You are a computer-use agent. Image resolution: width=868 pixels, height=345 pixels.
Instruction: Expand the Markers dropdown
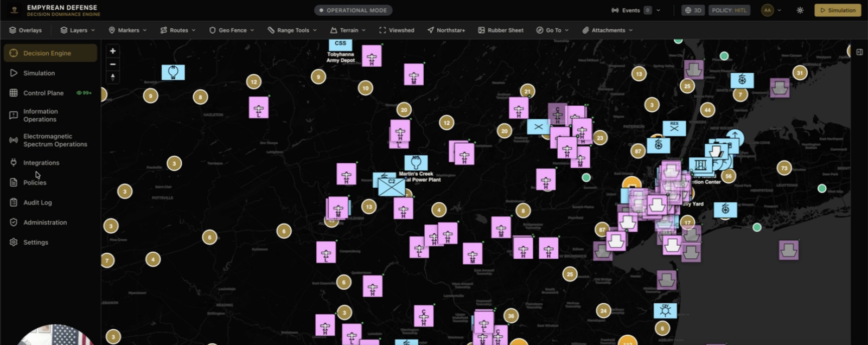[x=127, y=30]
